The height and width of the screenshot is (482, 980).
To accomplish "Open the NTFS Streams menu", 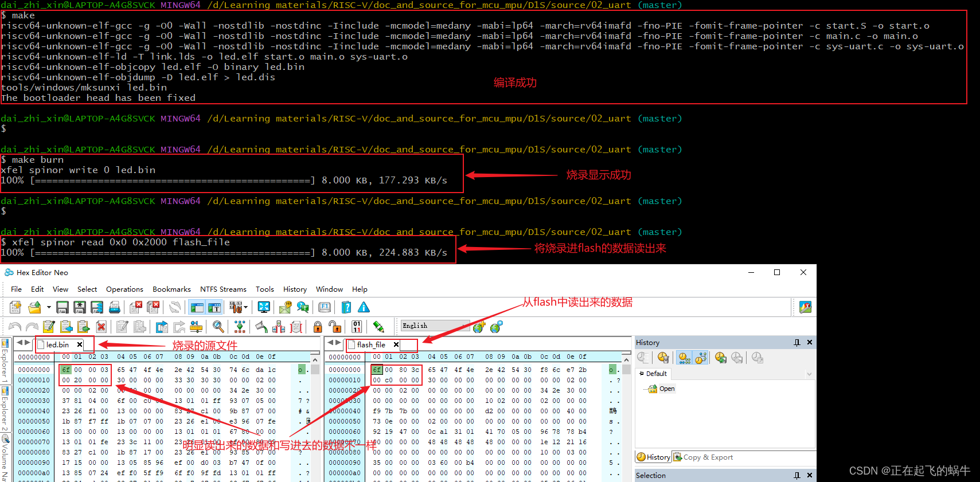I will [223, 289].
